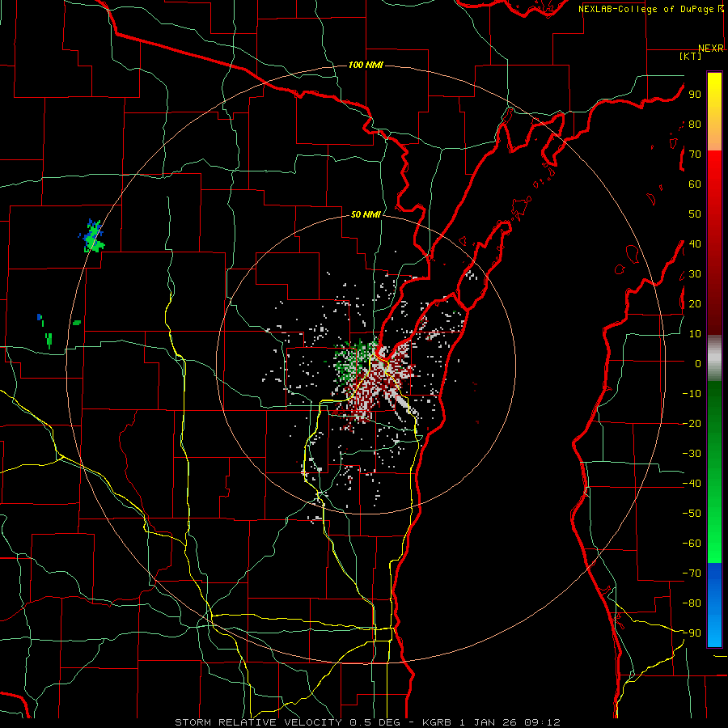Click the large green-blue echo cluster northwest
Viewport: 728px width, 728px height.
point(91,236)
